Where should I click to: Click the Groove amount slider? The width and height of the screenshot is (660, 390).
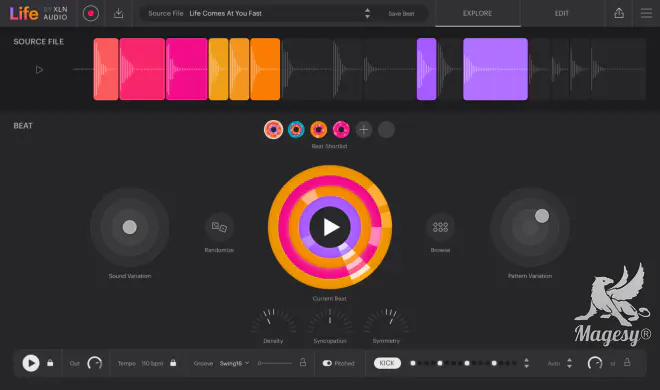pyautogui.click(x=275, y=363)
